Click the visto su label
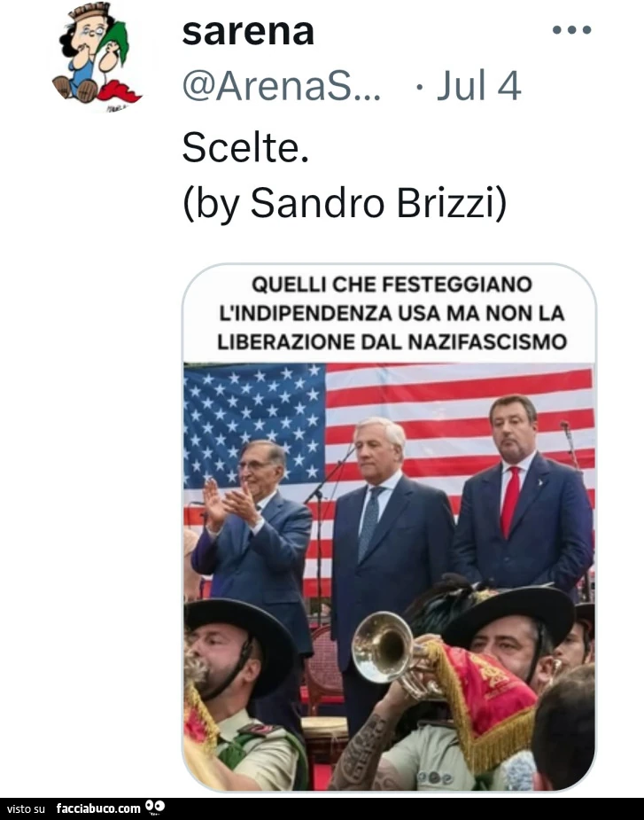The width and height of the screenshot is (644, 820). click(x=27, y=809)
